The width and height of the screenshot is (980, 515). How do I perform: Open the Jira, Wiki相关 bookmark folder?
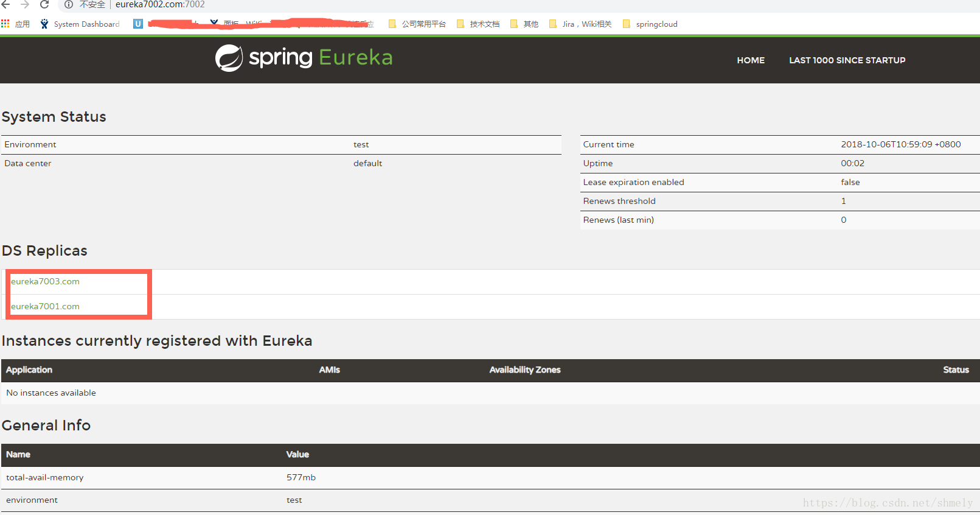point(580,24)
